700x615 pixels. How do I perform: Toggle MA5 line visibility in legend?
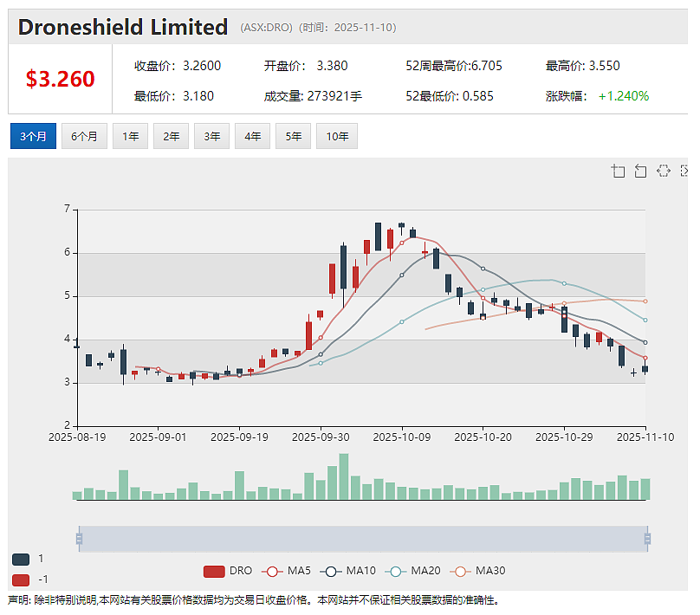coord(286,571)
